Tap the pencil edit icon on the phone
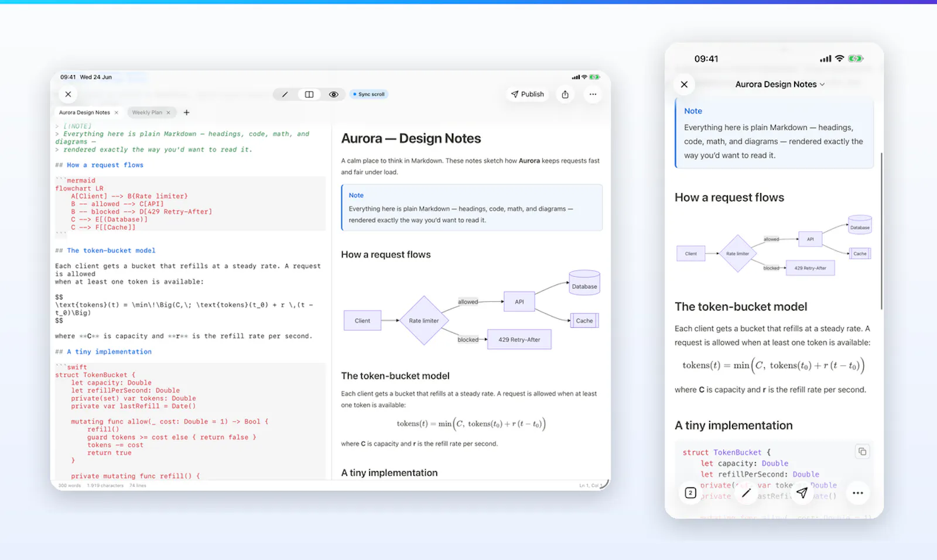This screenshot has height=560, width=937. 746,493
